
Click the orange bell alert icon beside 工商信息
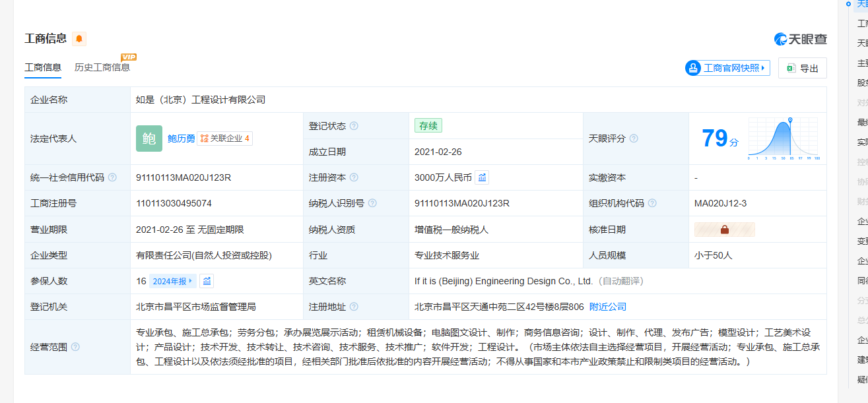pyautogui.click(x=79, y=39)
